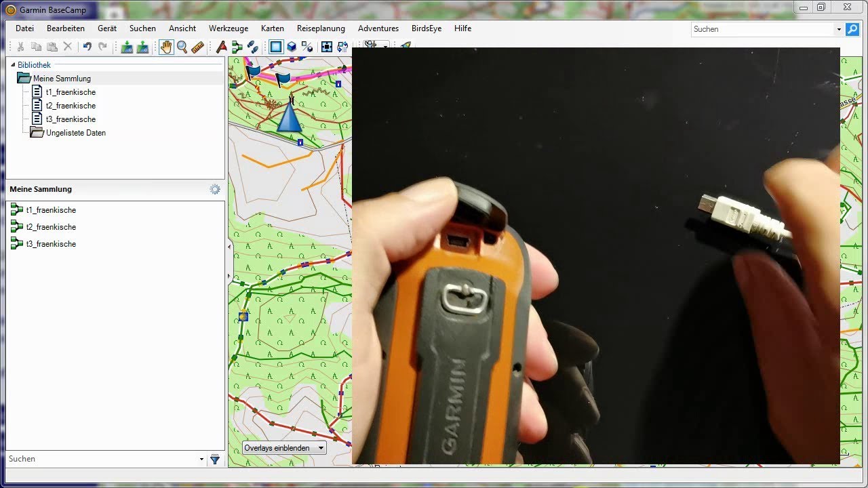This screenshot has height=488, width=868.
Task: Select the New Waypoint flag tool
Action: click(x=221, y=47)
